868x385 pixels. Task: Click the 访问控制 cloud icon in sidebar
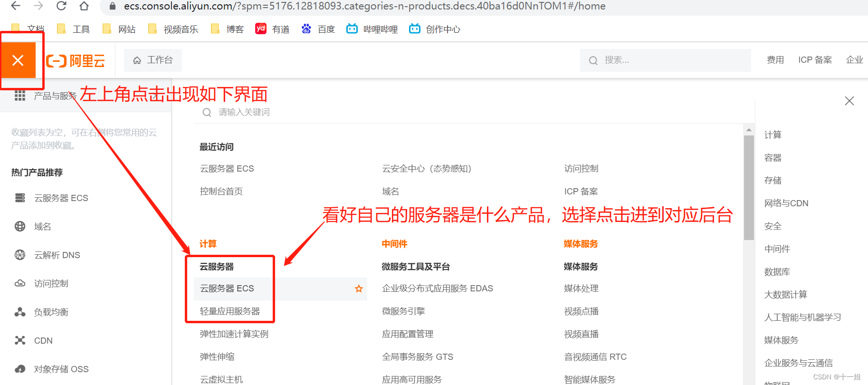(20, 283)
